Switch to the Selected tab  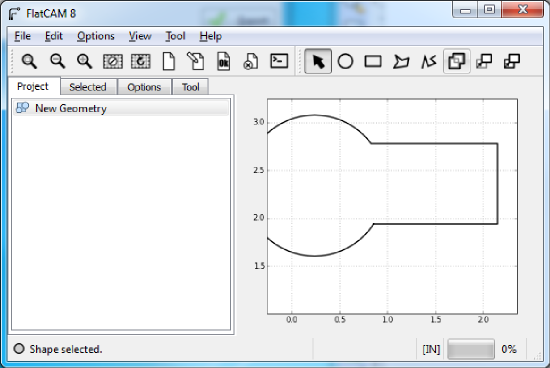point(88,87)
